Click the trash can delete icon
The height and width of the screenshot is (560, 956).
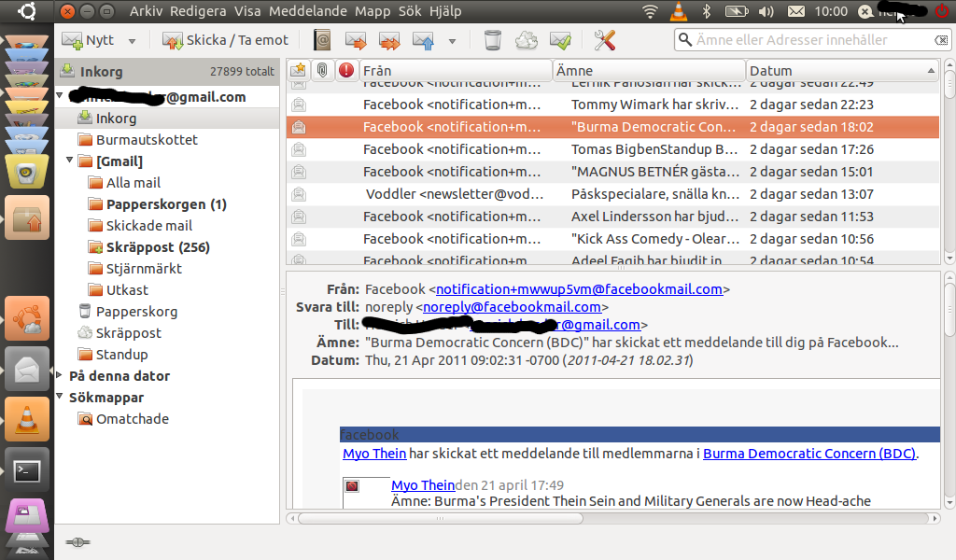point(493,40)
